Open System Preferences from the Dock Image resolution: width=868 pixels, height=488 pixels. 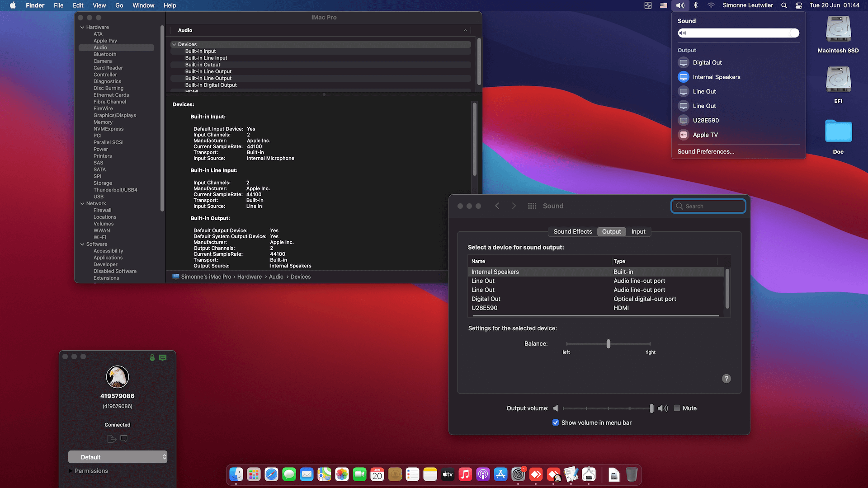pos(518,474)
